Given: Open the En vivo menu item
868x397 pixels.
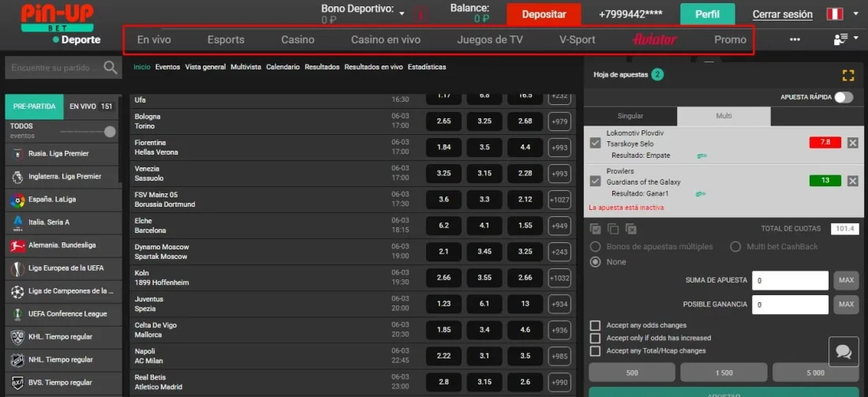Looking at the screenshot, I should pos(154,40).
